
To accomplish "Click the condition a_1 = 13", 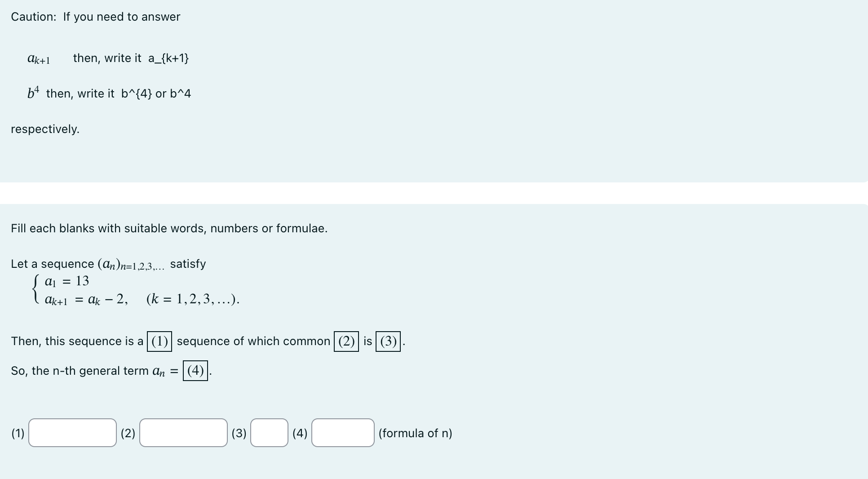I will [x=66, y=280].
